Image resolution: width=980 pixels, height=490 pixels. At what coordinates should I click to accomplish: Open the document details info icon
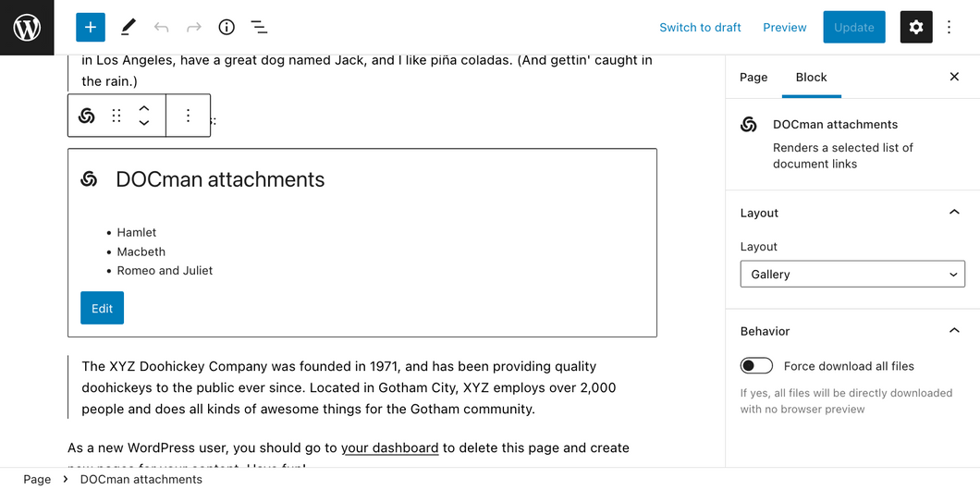pyautogui.click(x=227, y=27)
